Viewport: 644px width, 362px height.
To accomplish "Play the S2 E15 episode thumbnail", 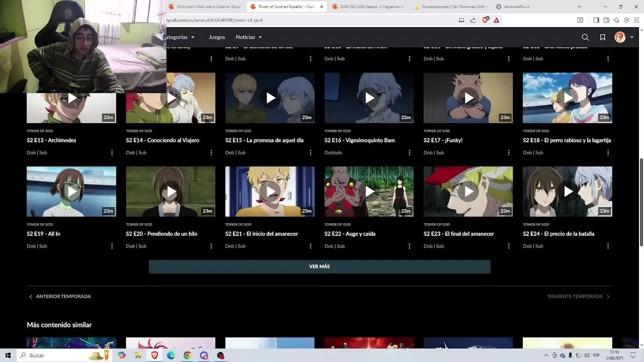I will 270,98.
